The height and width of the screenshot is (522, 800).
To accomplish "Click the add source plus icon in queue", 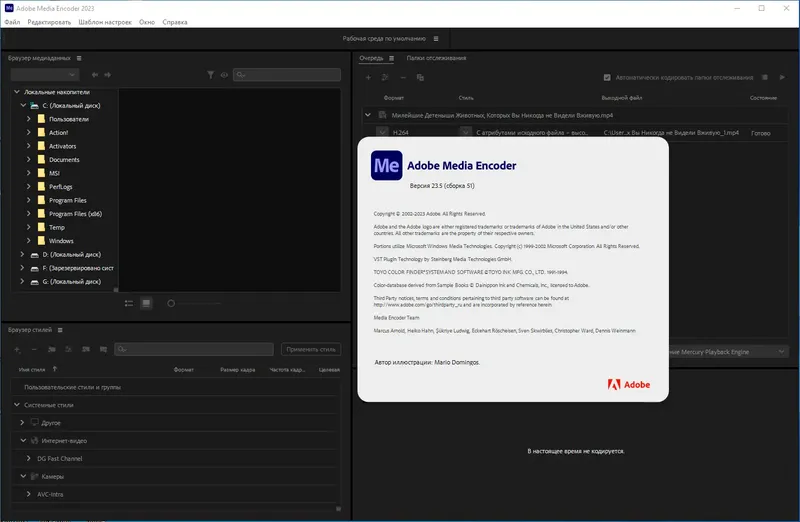I will (368, 78).
